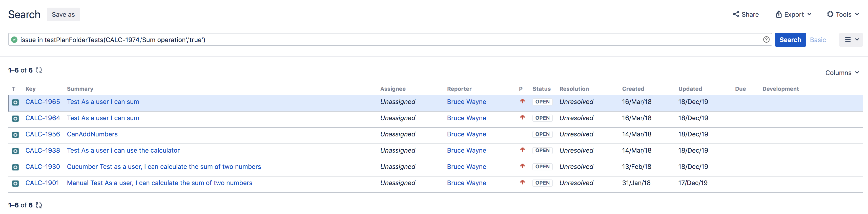Open the Tools dropdown menu
The width and height of the screenshot is (868, 214).
click(x=843, y=14)
